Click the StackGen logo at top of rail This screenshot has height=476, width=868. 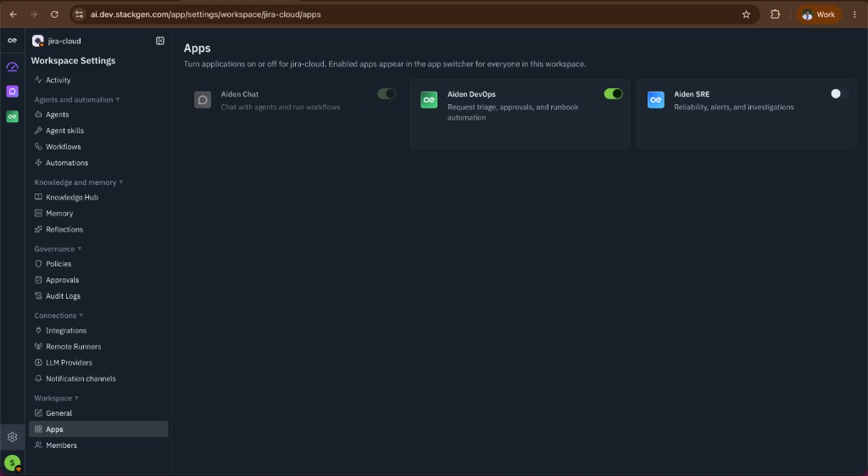[12, 41]
